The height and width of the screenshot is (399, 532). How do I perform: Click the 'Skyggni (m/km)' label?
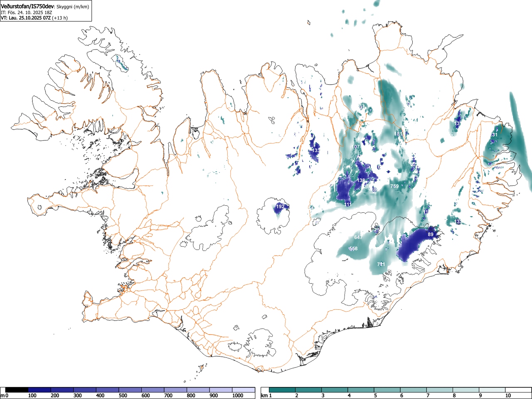[x=72, y=7]
